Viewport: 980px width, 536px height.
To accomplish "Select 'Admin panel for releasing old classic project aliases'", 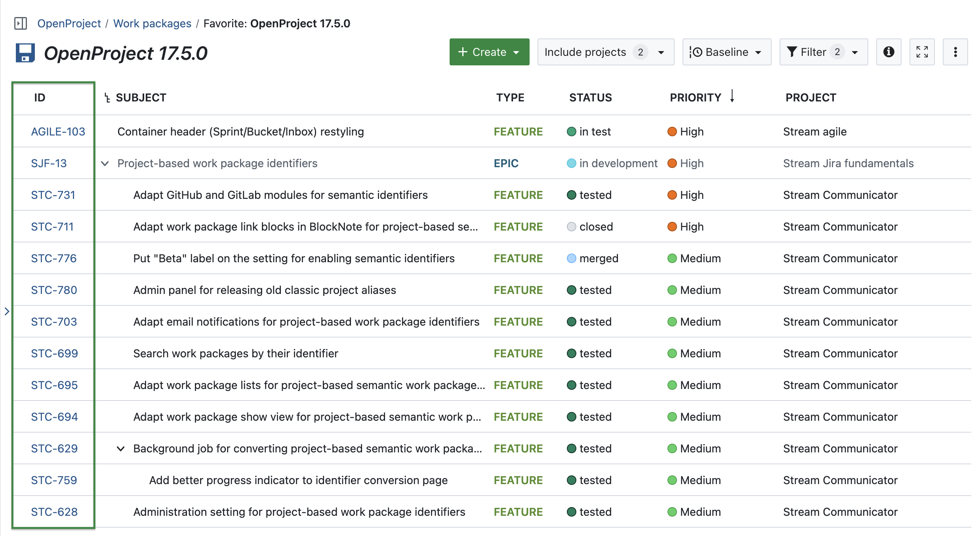I will point(265,290).
